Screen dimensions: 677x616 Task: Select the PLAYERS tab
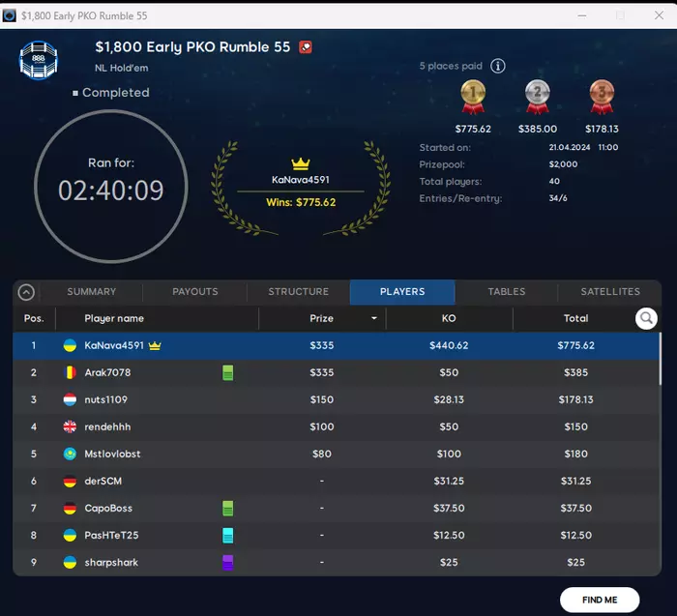tap(402, 292)
